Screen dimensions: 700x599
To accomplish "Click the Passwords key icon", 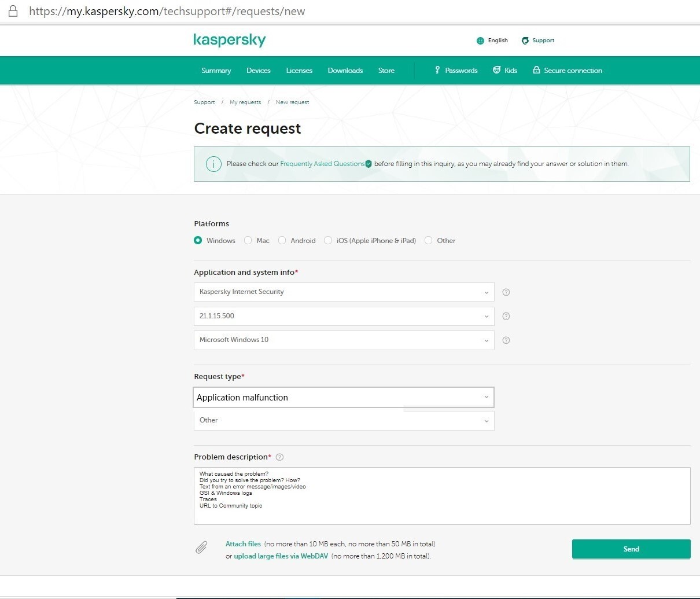I will [437, 70].
